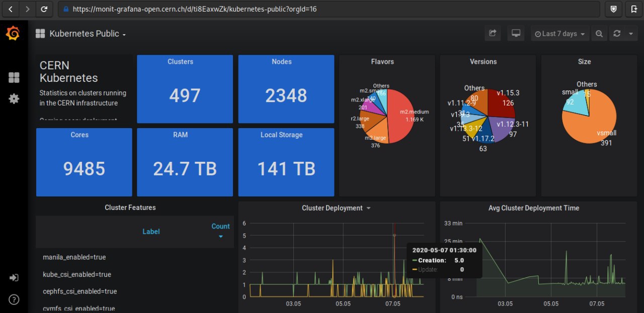Click the cephfs_csi_enabled=true row

point(135,291)
